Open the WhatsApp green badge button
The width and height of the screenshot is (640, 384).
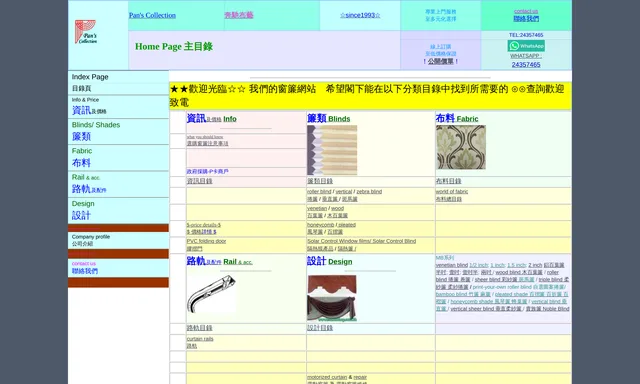coord(526,46)
